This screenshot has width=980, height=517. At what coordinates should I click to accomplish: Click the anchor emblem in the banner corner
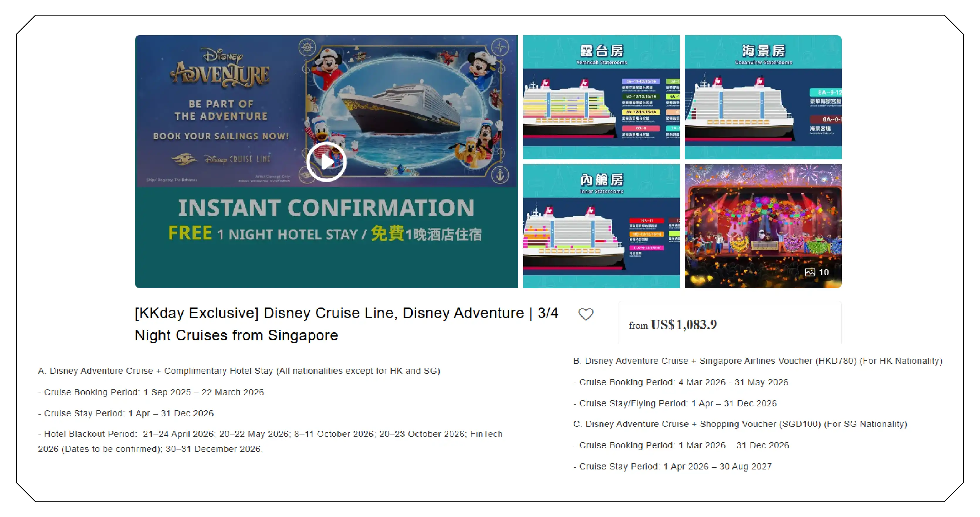pos(500,175)
